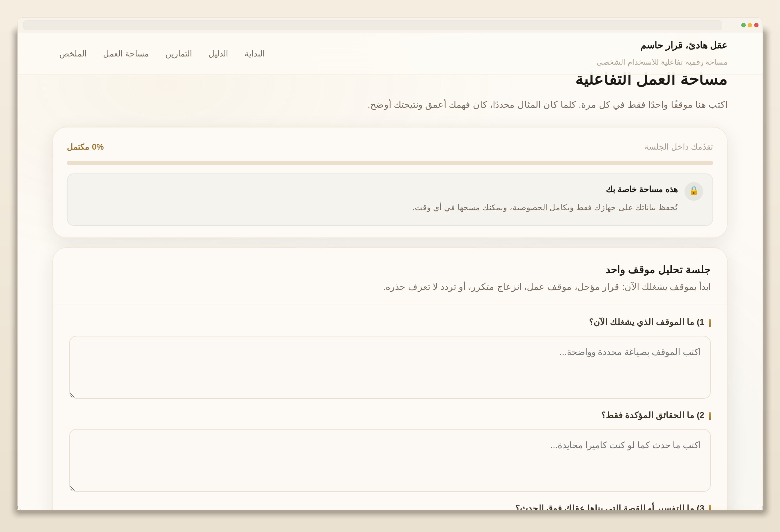Click the green window control dot
The height and width of the screenshot is (532, 780).
(x=743, y=25)
